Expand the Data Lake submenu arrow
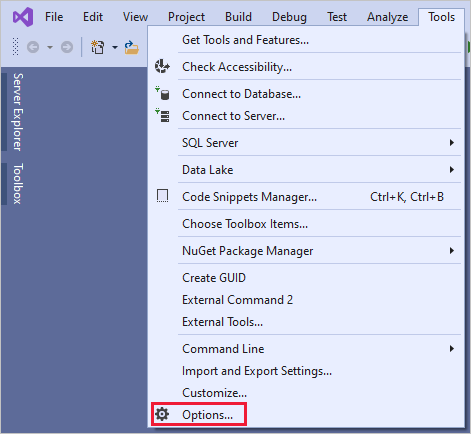The height and width of the screenshot is (434, 471). [x=452, y=170]
